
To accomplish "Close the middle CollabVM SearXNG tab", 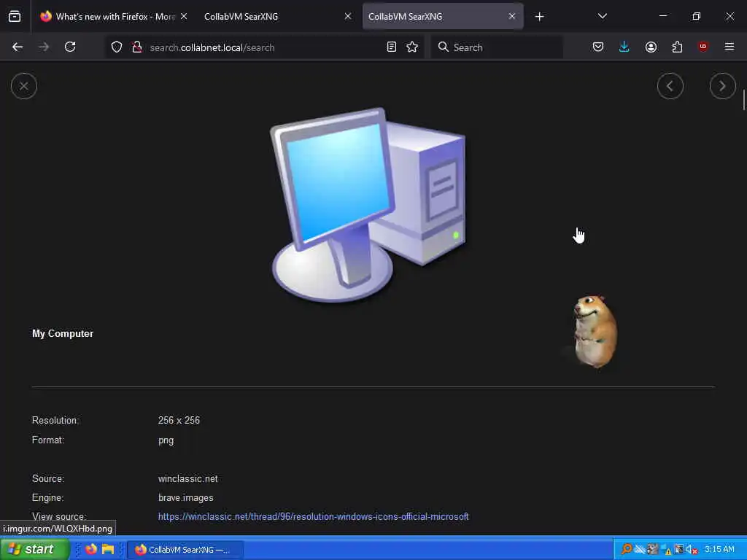I will 348,16.
